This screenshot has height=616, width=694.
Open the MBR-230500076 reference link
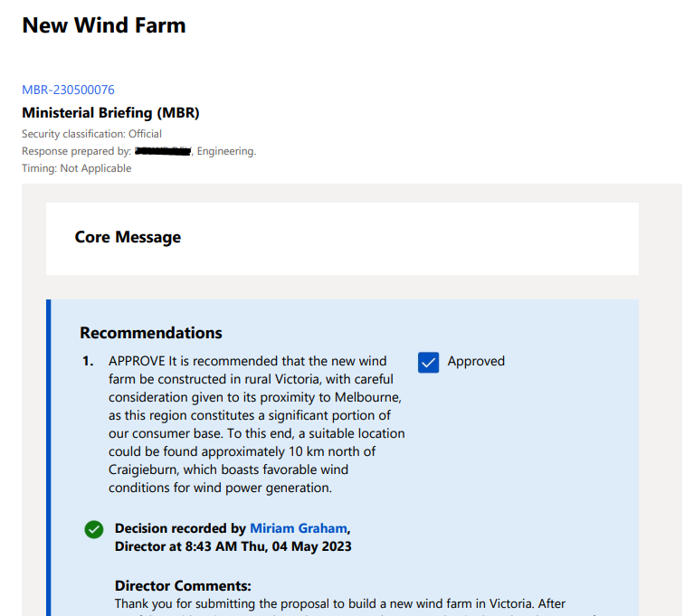tap(68, 90)
